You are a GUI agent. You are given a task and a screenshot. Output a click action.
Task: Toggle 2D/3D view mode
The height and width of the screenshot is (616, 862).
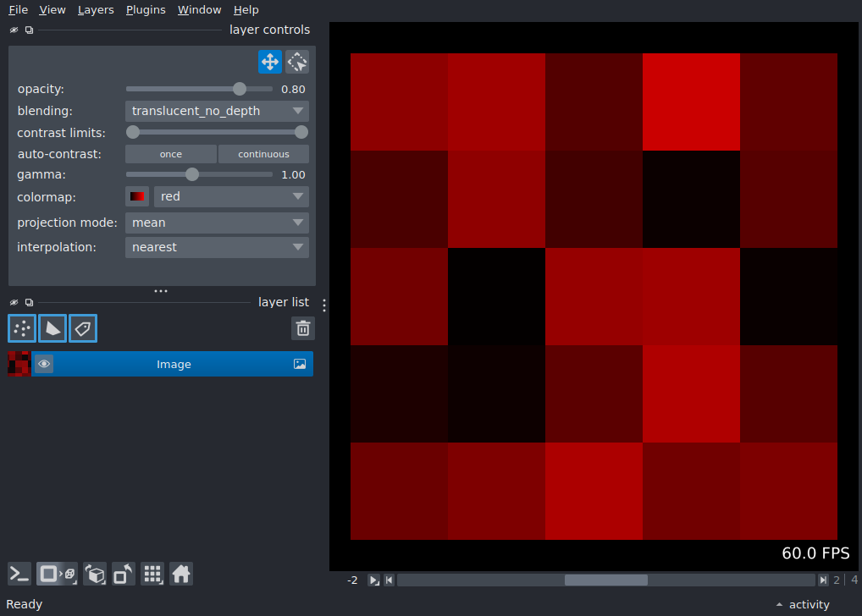(58, 575)
